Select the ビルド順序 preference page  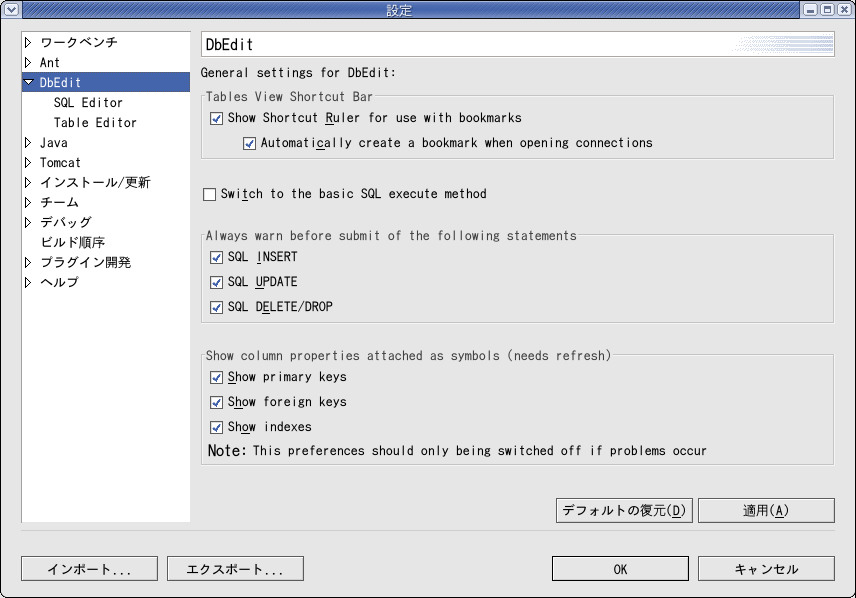73,242
